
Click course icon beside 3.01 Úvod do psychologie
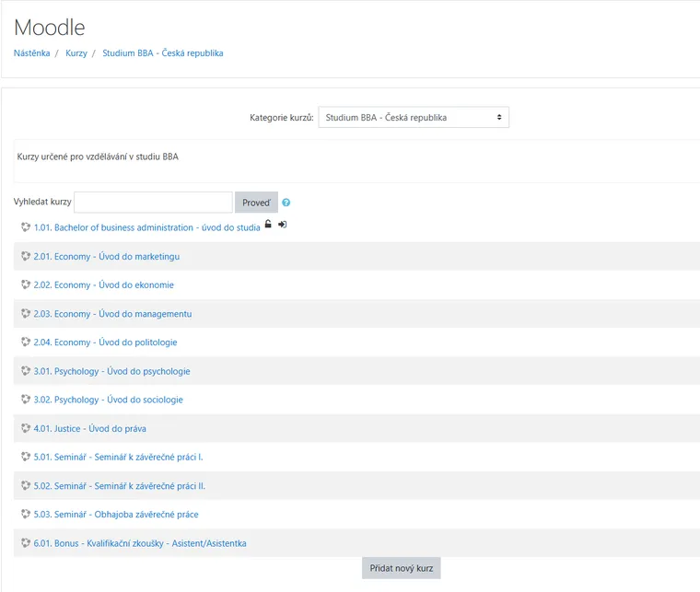(26, 371)
